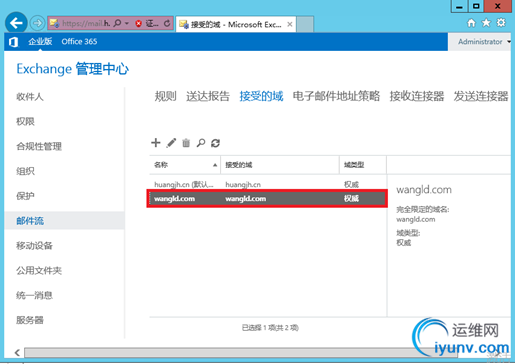515x364 pixels.
Task: Open 组织 in the left navigation
Action: 25,171
